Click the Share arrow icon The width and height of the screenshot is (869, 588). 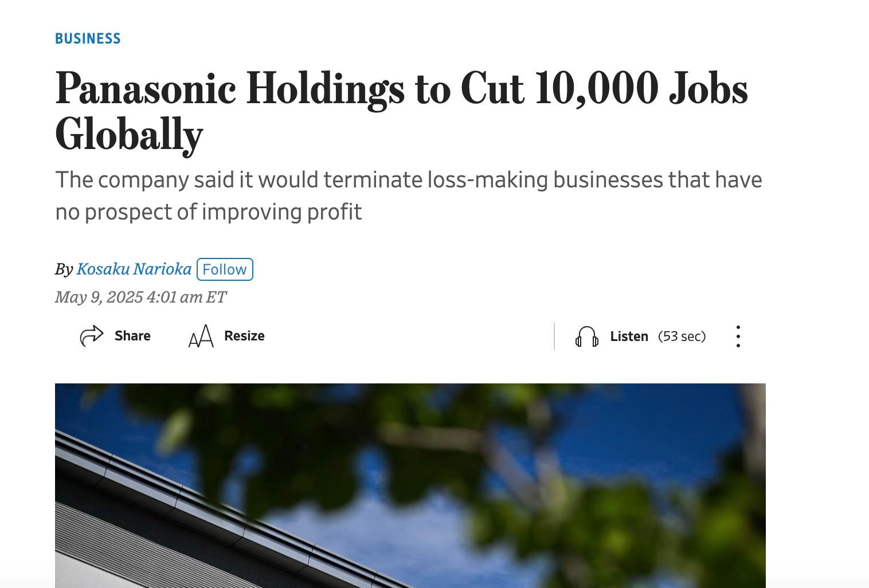(92, 336)
